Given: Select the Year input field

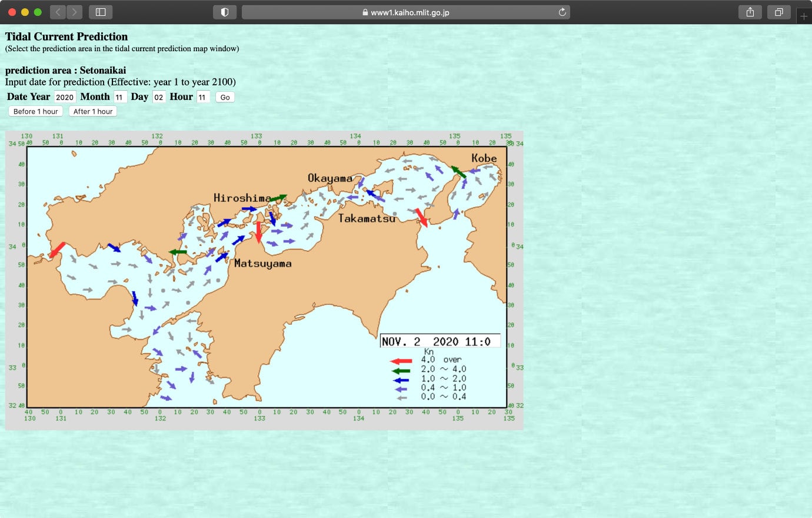Looking at the screenshot, I should click(65, 97).
